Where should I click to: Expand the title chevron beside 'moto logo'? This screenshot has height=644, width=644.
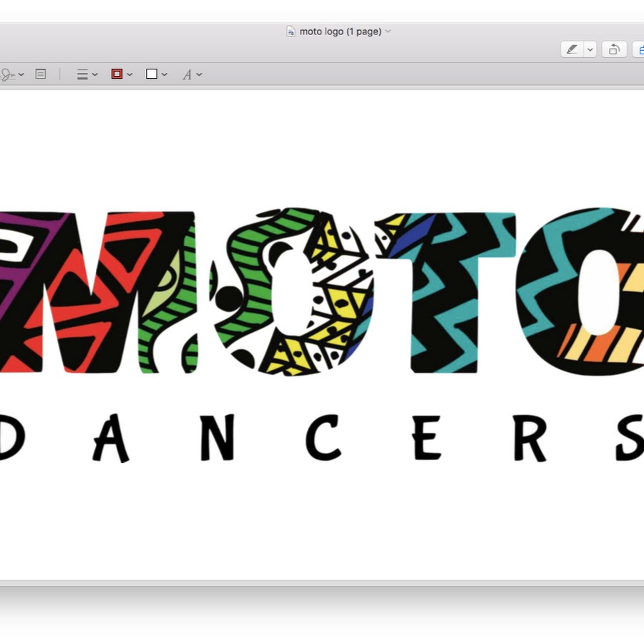pos(389,31)
